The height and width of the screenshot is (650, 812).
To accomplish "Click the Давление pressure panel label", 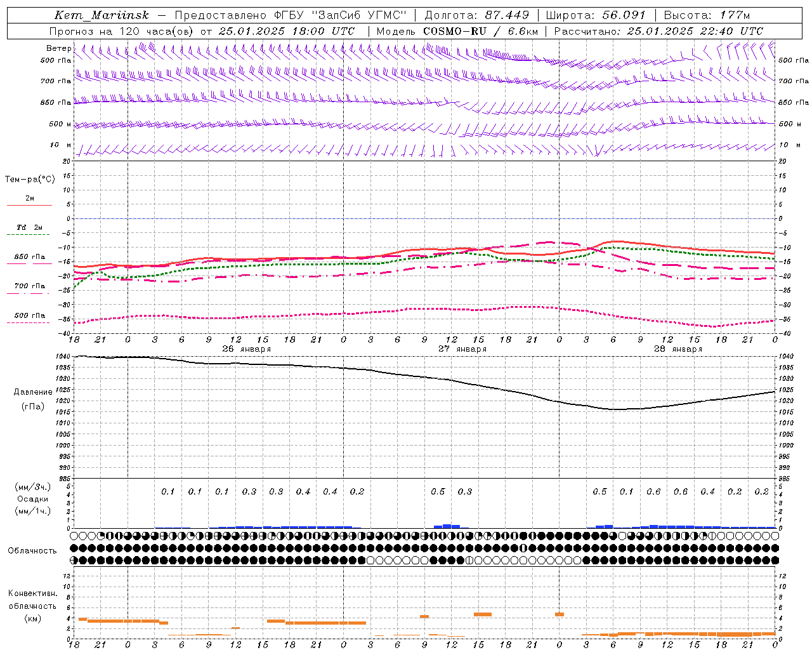I will coord(33,392).
